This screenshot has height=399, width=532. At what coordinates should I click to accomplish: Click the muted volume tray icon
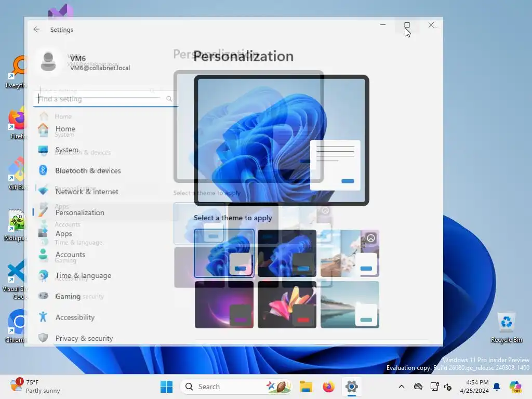coord(448,387)
